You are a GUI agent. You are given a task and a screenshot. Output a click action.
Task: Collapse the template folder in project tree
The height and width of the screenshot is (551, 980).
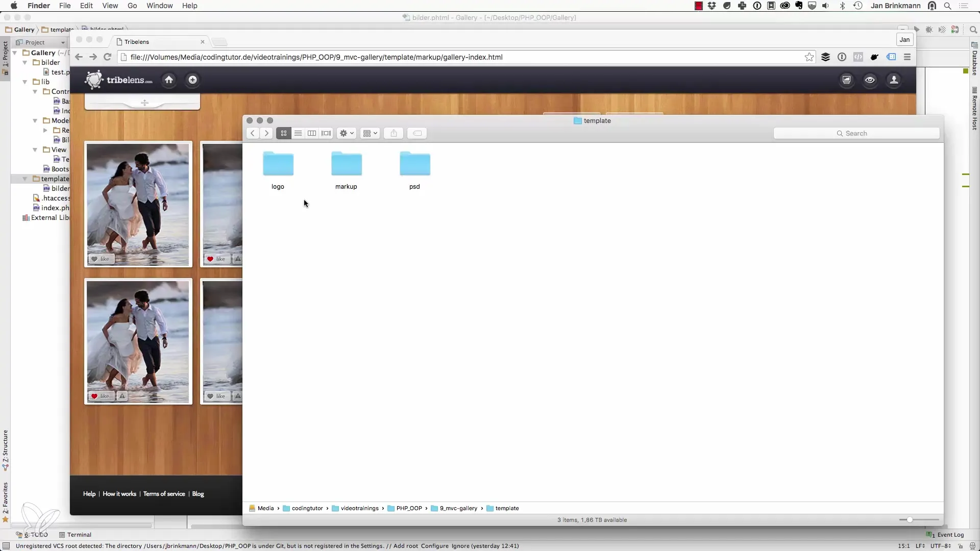(24, 179)
